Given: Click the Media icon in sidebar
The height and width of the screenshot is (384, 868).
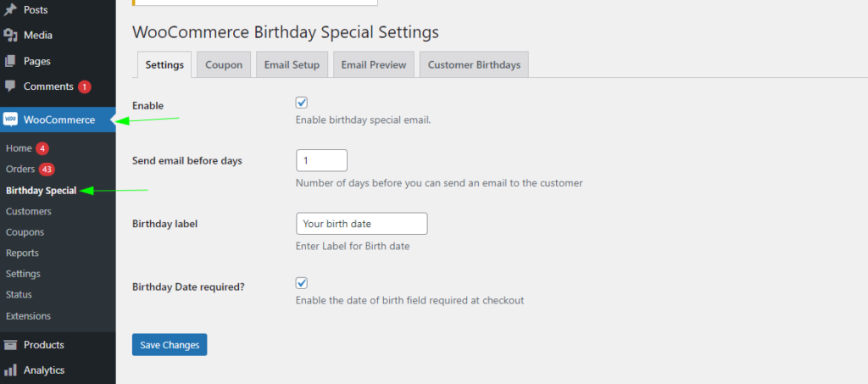Looking at the screenshot, I should click(10, 36).
